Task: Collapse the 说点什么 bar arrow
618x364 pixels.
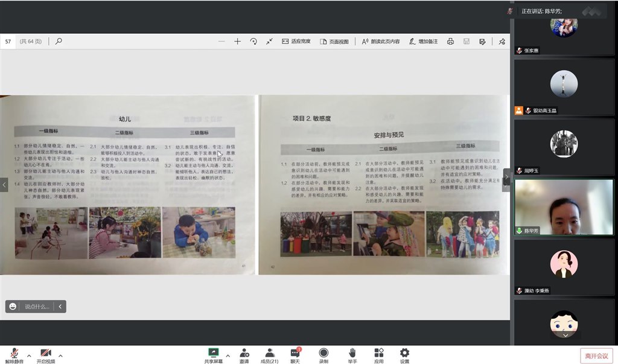Action: click(x=60, y=307)
